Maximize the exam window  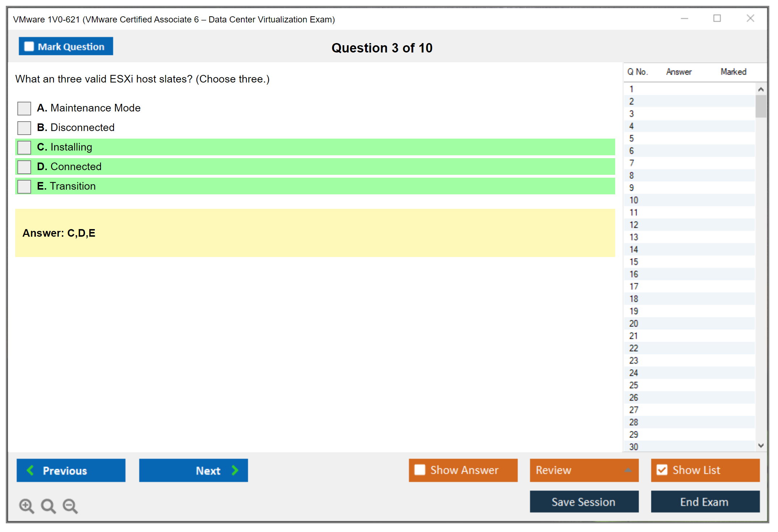click(717, 18)
